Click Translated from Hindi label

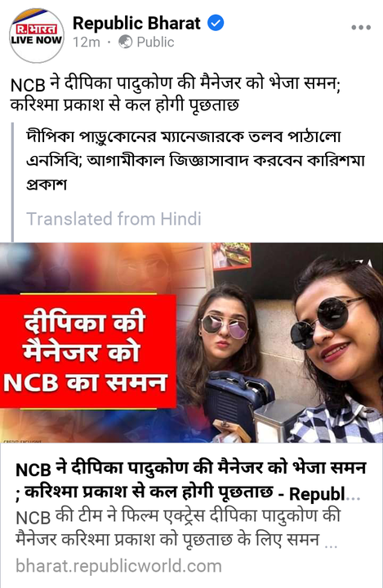pyautogui.click(x=114, y=219)
